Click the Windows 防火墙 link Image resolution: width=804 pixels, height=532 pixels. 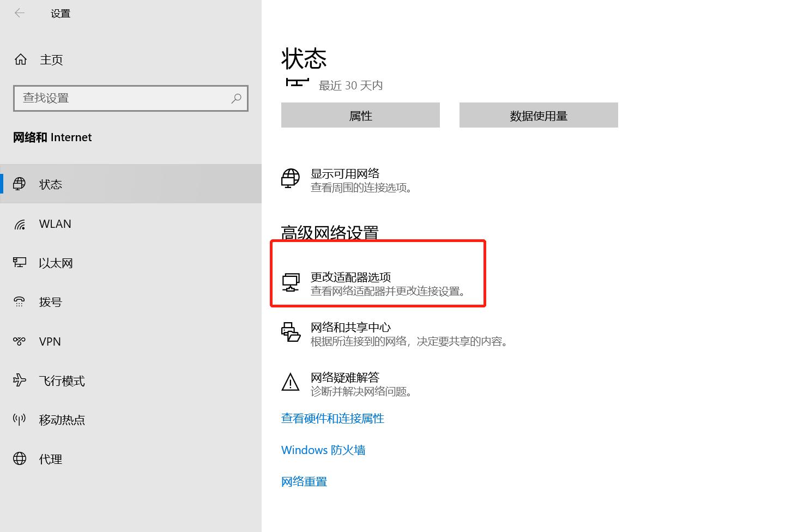tap(323, 450)
